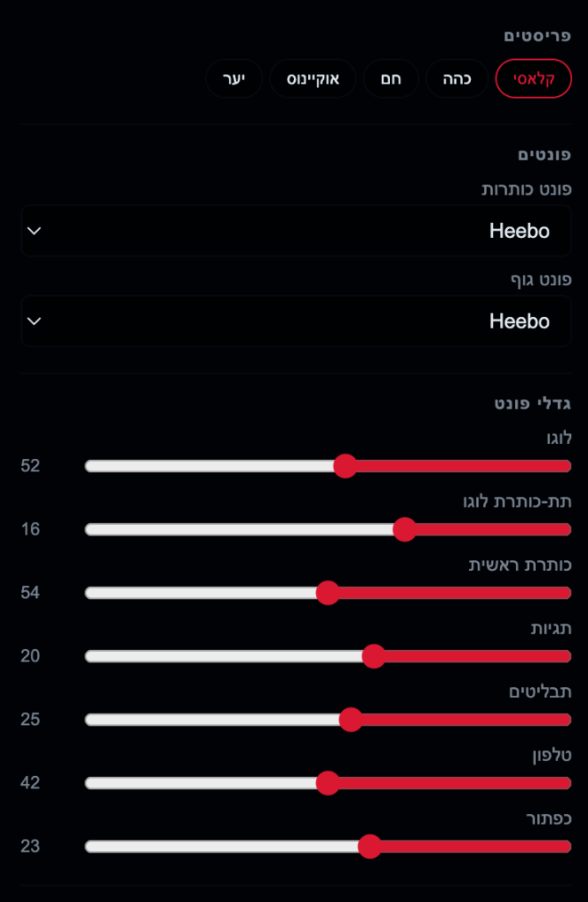
Task: Click the chevron on the body font selector
Action: pos(34,321)
